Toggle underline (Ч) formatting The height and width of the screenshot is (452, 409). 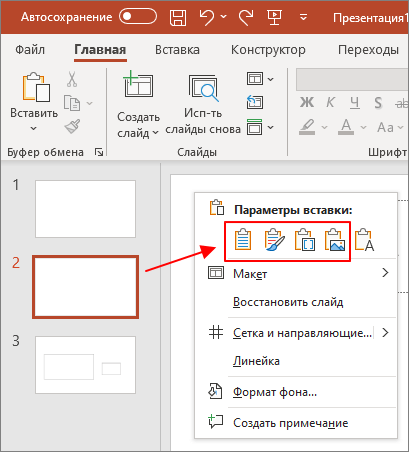click(355, 103)
